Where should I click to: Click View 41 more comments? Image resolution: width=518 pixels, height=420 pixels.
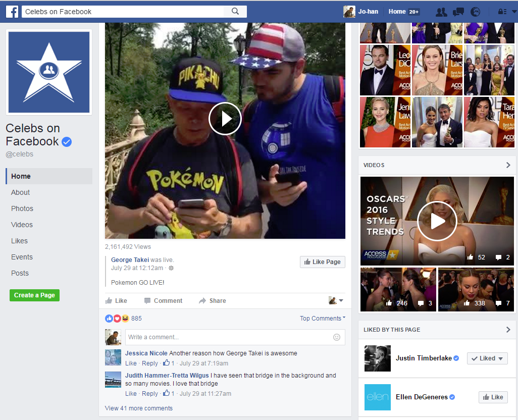coord(139,408)
